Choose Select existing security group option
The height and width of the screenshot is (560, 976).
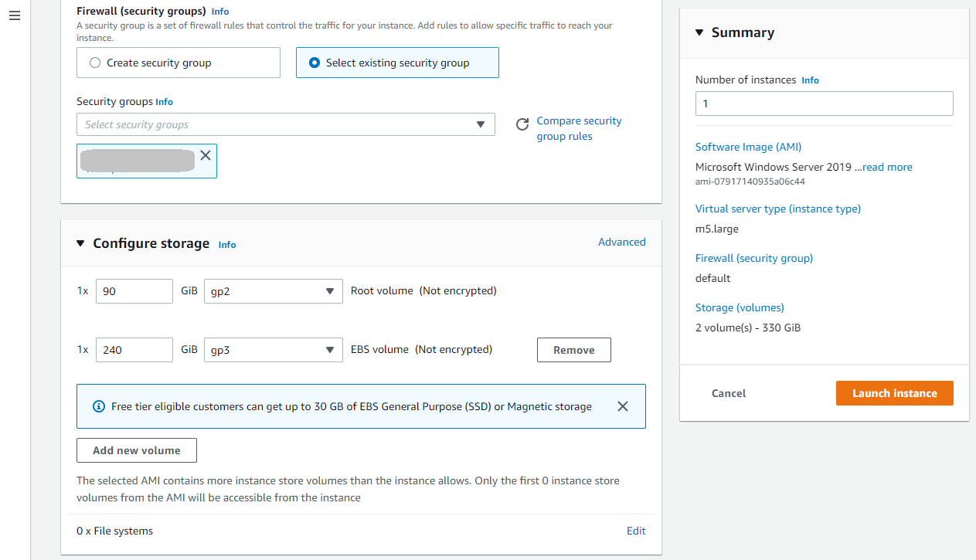315,63
